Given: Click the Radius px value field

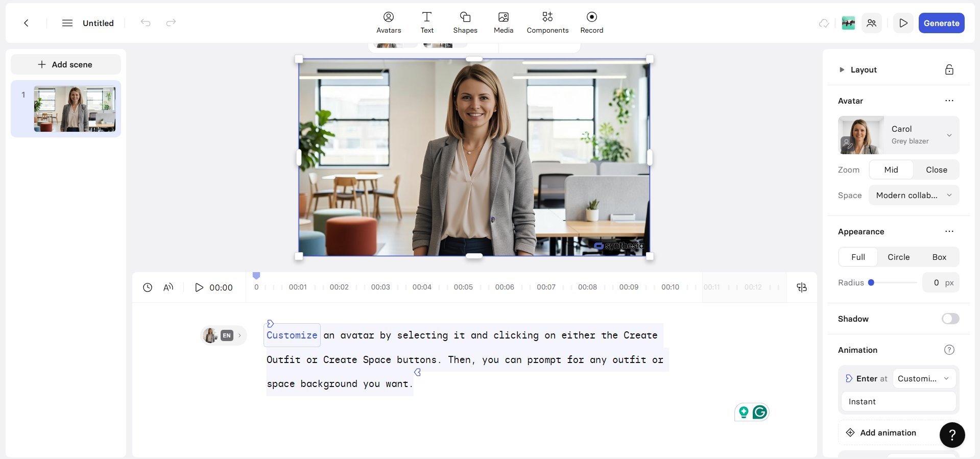Looking at the screenshot, I should pos(941,283).
